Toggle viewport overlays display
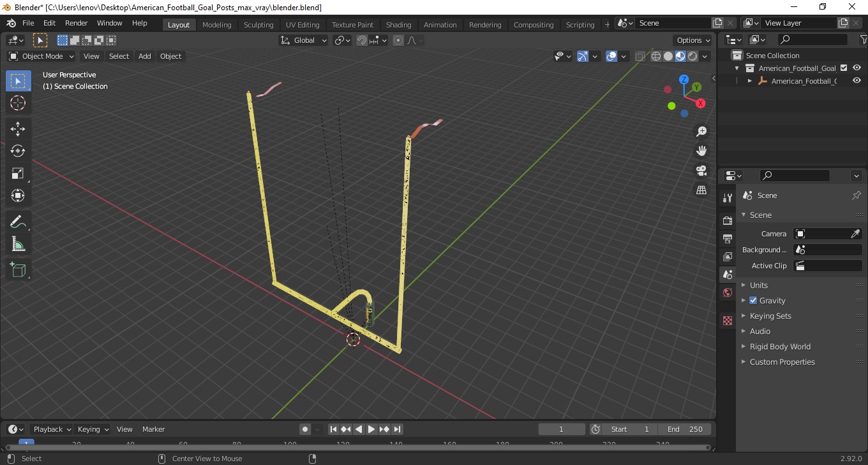This screenshot has width=868, height=465. tap(611, 56)
